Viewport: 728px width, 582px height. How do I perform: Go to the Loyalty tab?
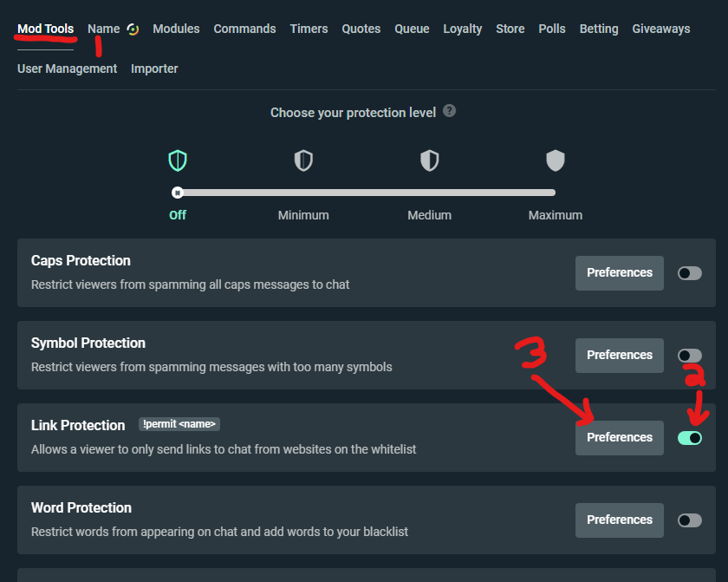(x=463, y=29)
